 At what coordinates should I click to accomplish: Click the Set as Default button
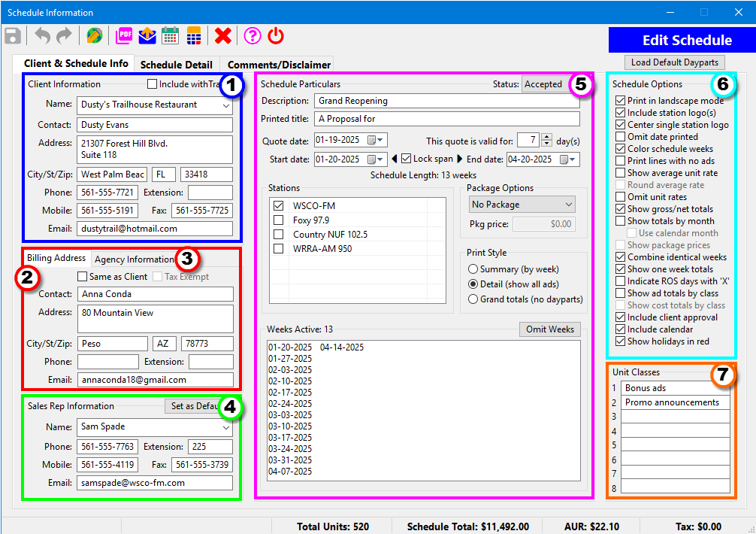click(195, 406)
